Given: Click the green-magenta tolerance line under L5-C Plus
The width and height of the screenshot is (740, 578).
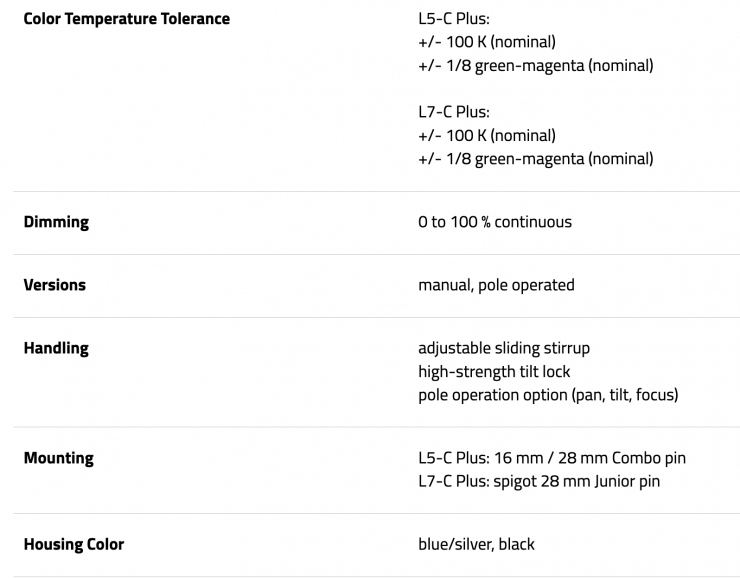Looking at the screenshot, I should coord(535,66).
